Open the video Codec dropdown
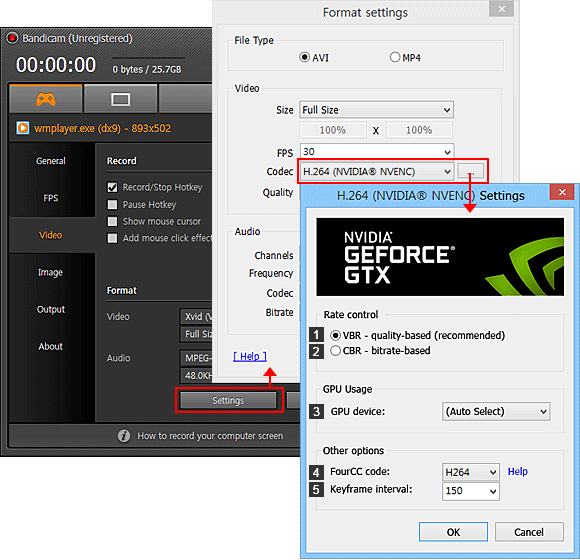Image resolution: width=580 pixels, height=560 pixels. click(x=377, y=172)
